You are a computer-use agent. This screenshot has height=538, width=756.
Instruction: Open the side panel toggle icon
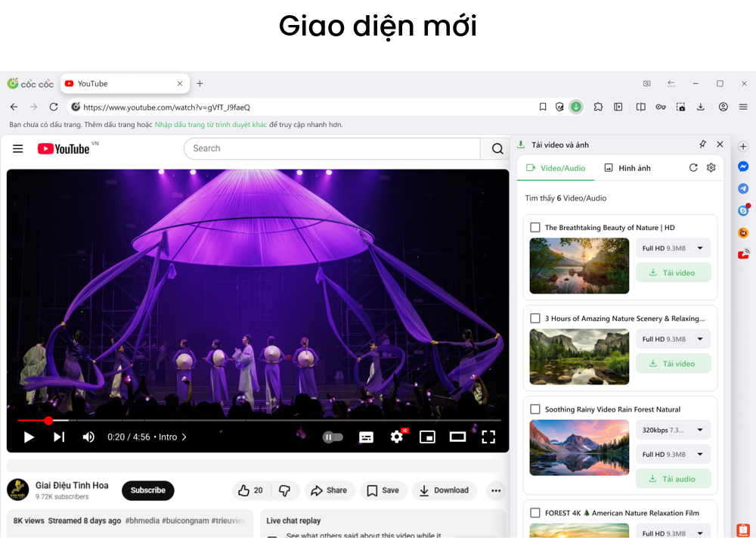coord(618,107)
